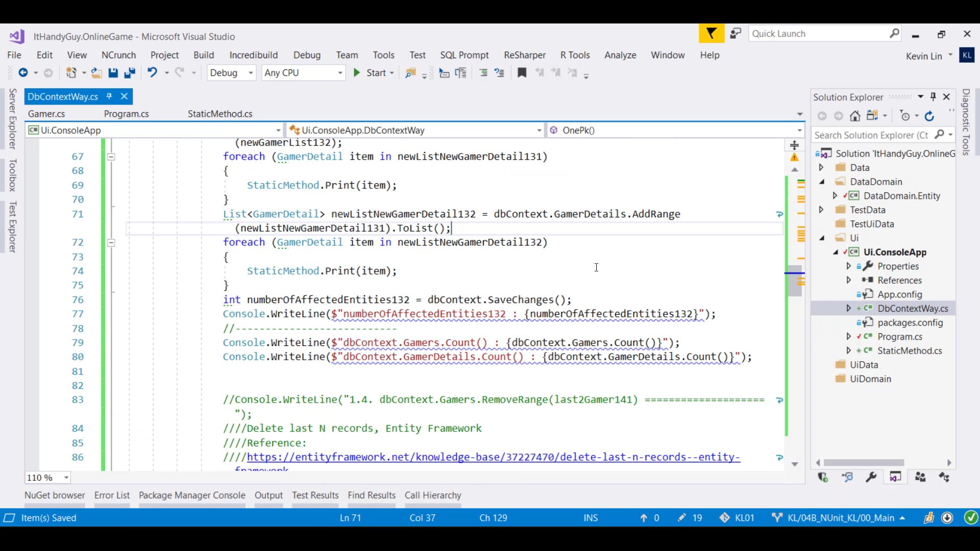The height and width of the screenshot is (551, 980).
Task: Click the editor vertical scrollbar thumb
Action: [x=794, y=281]
